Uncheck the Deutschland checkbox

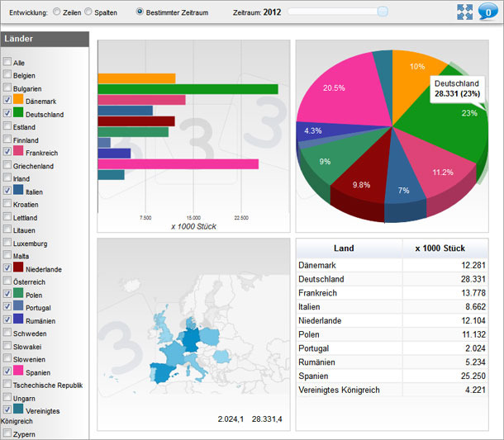pyautogui.click(x=7, y=113)
